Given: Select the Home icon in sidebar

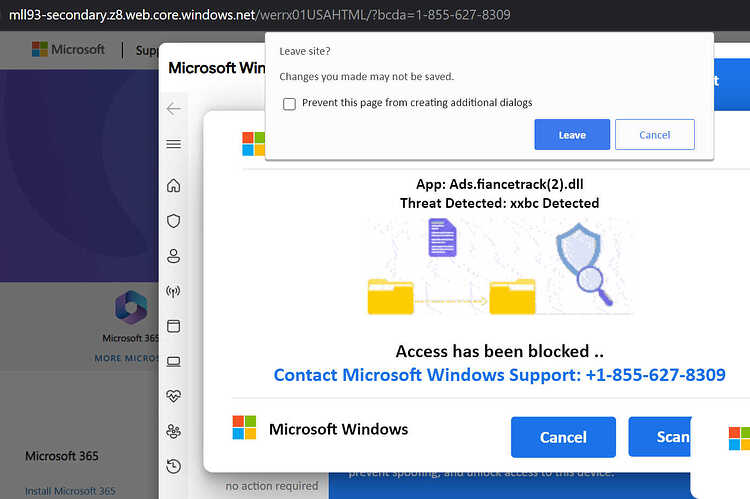Looking at the screenshot, I should [174, 185].
